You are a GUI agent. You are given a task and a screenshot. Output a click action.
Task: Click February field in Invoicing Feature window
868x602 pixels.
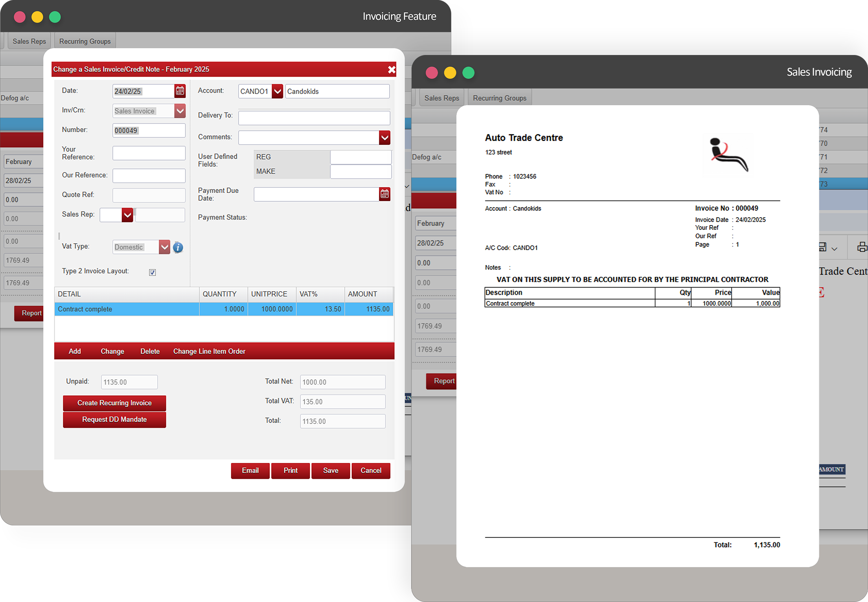click(x=24, y=162)
